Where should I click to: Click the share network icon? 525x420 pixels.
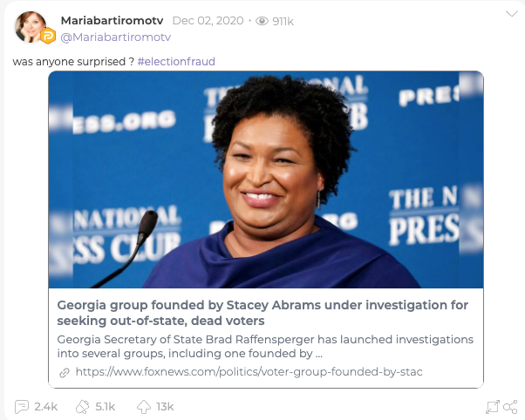[x=510, y=407]
